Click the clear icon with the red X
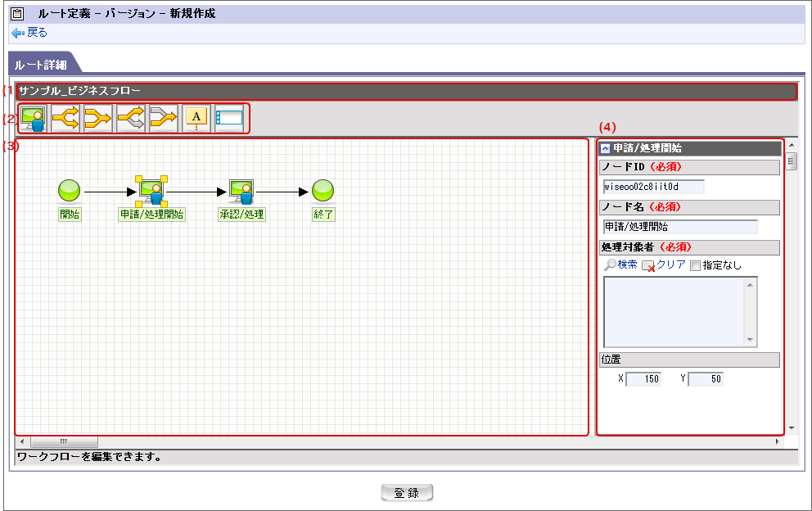812x511 pixels. point(648,266)
